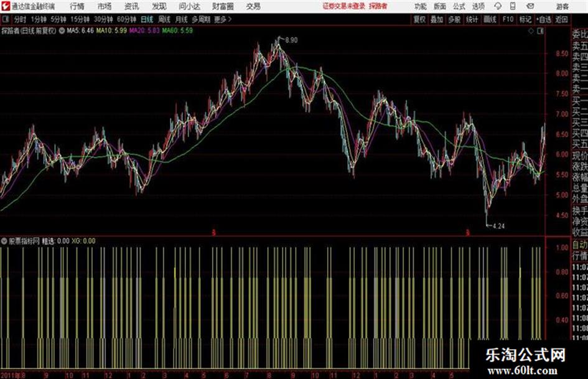Click the 画线 drawing tools button
This screenshot has width=588, height=379.
coord(490,19)
